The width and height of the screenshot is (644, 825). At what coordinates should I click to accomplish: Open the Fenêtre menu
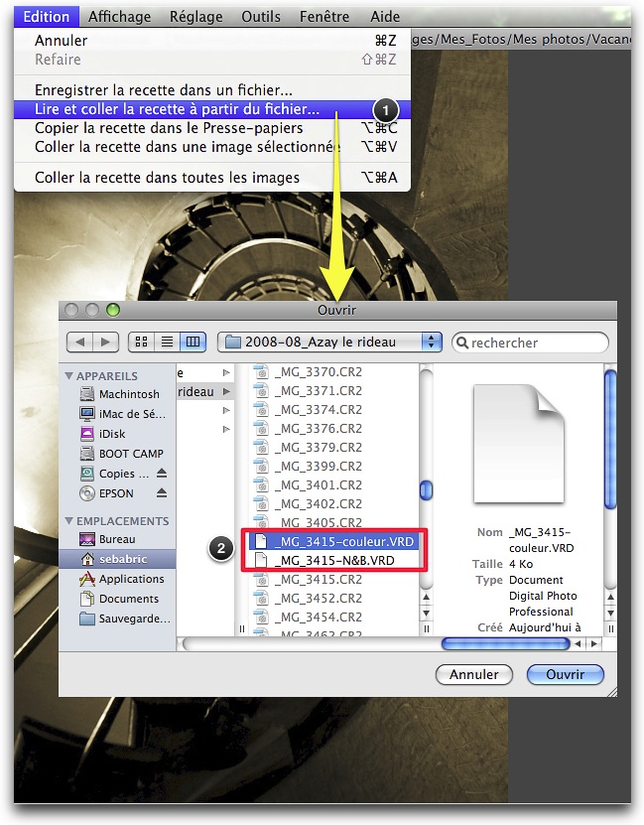pyautogui.click(x=324, y=16)
